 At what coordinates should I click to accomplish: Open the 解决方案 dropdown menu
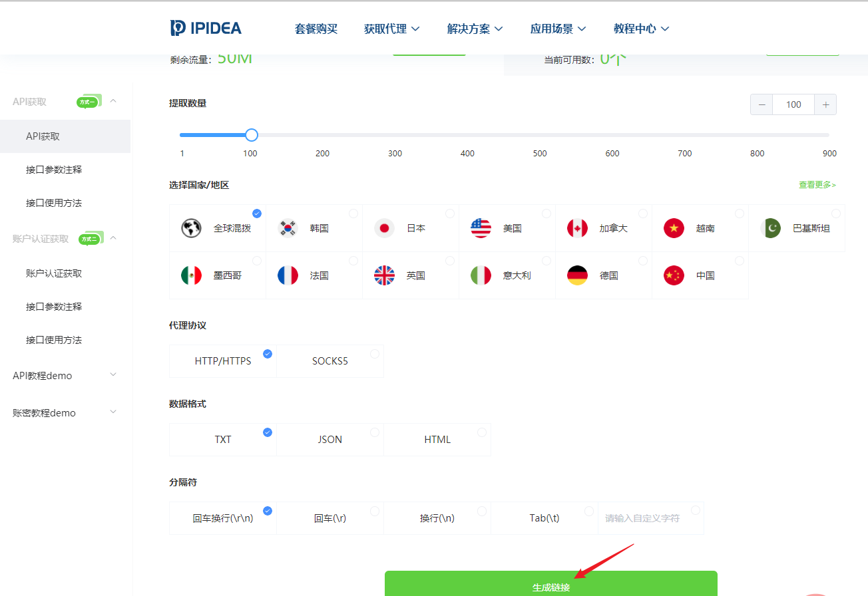point(475,29)
